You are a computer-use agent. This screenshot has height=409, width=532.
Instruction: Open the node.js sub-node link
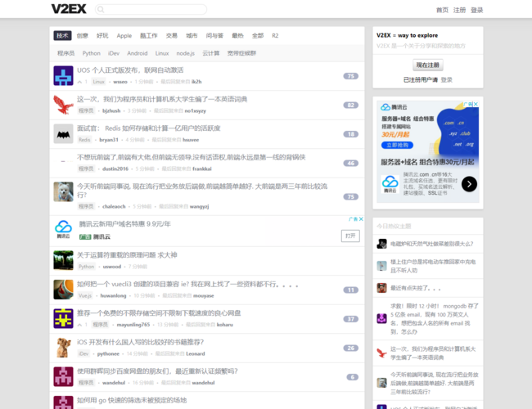pyautogui.click(x=186, y=53)
